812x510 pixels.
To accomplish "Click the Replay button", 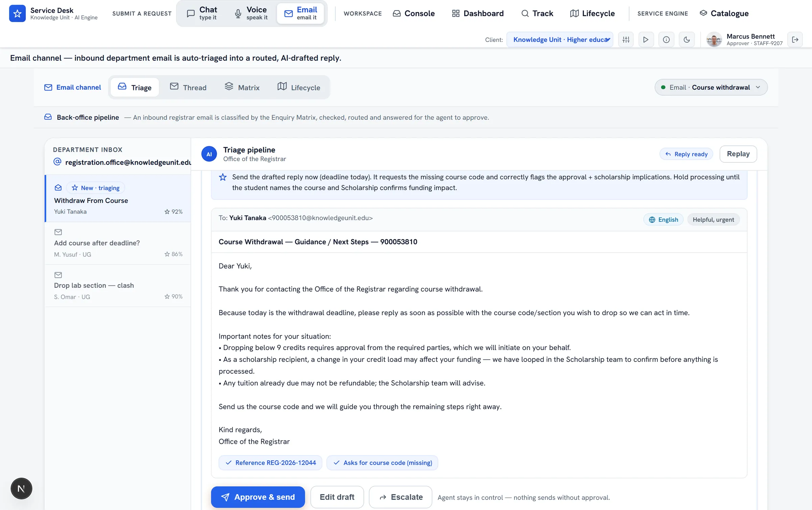I will pos(738,154).
